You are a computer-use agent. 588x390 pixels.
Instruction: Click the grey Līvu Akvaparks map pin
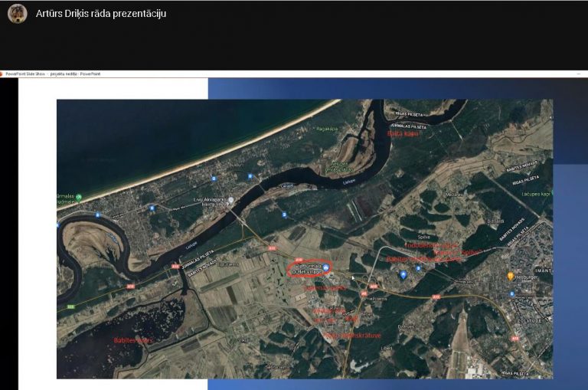click(231, 200)
